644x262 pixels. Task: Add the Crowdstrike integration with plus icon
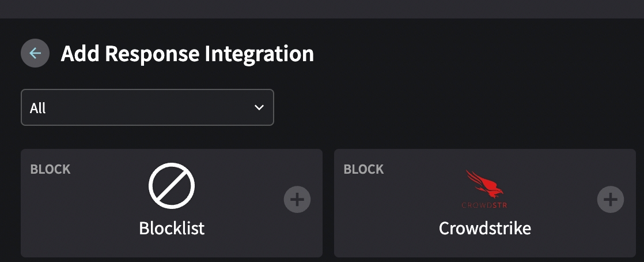[x=610, y=200]
